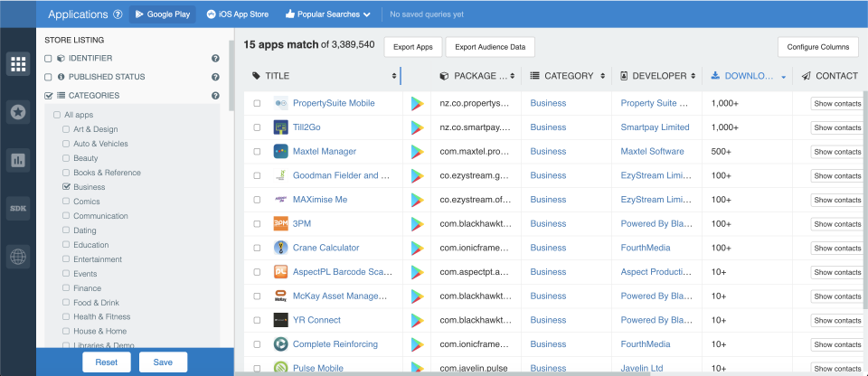868x376 pixels.
Task: Open Configure Columns
Action: [818, 46]
